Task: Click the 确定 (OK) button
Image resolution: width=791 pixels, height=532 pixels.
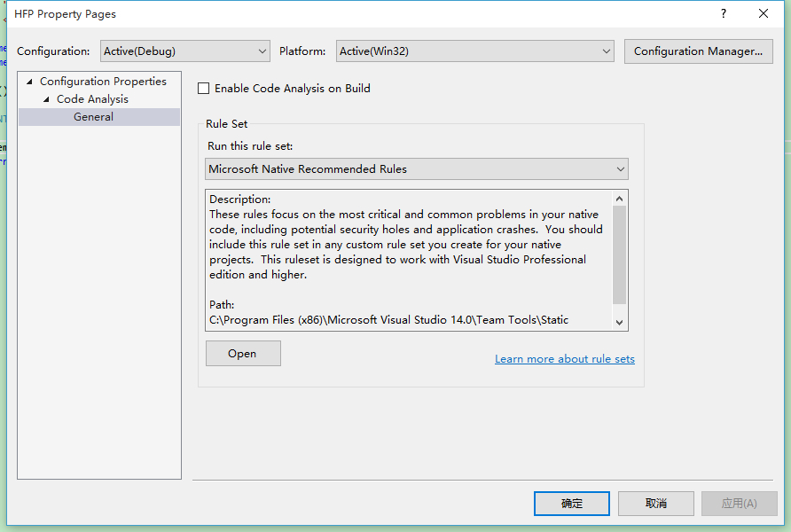Action: pos(572,504)
